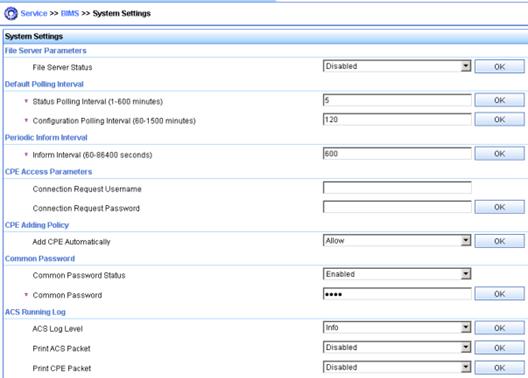The image size is (528, 378).
Task: Apply Status Polling Interval with OK
Action: coord(499,100)
